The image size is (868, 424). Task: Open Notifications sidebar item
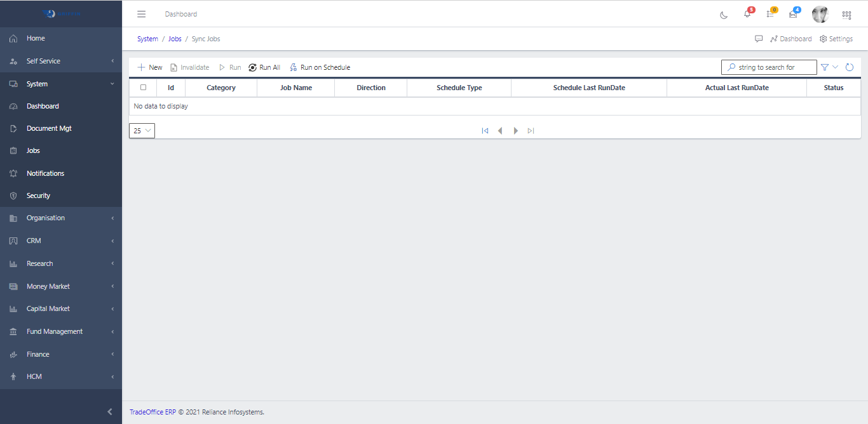coord(61,173)
